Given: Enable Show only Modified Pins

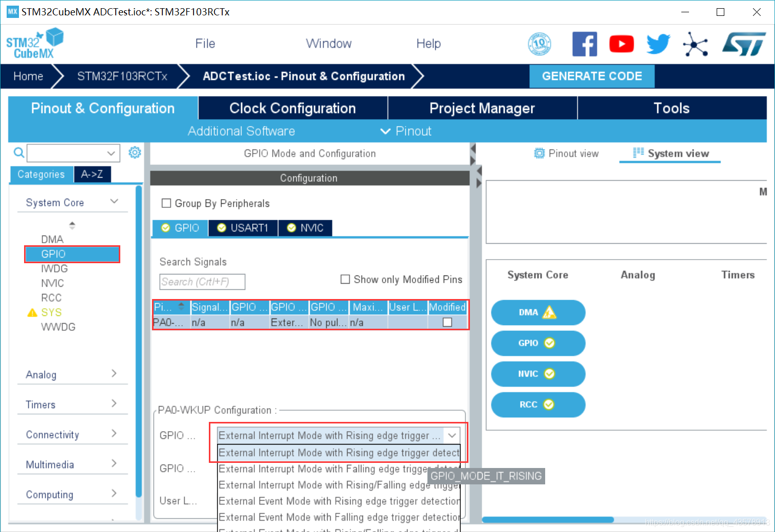Looking at the screenshot, I should 345,279.
